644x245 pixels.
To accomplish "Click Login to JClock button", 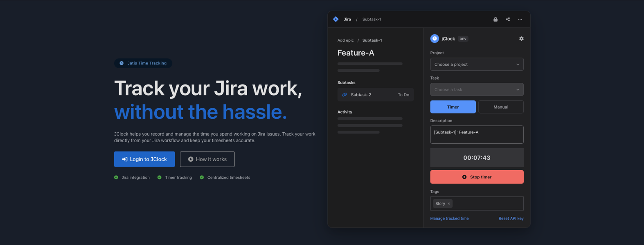I will (144, 159).
